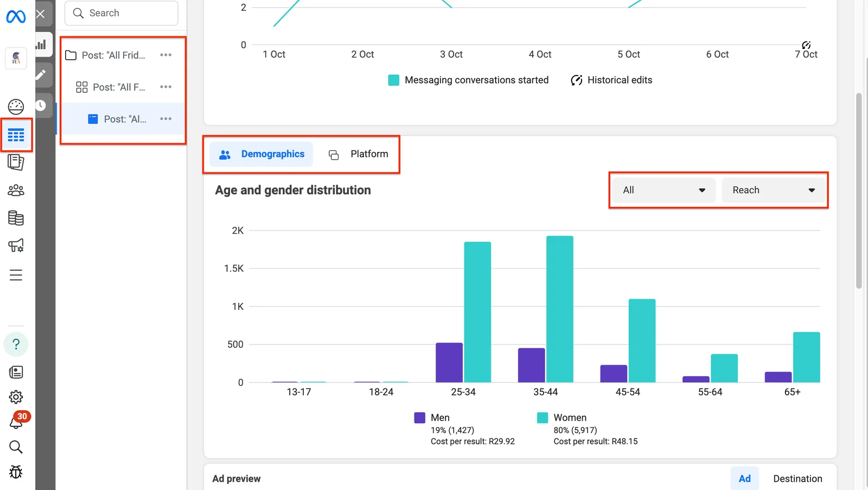The width and height of the screenshot is (868, 490).
Task: Click the Women 35-44 bar
Action: 560,309
